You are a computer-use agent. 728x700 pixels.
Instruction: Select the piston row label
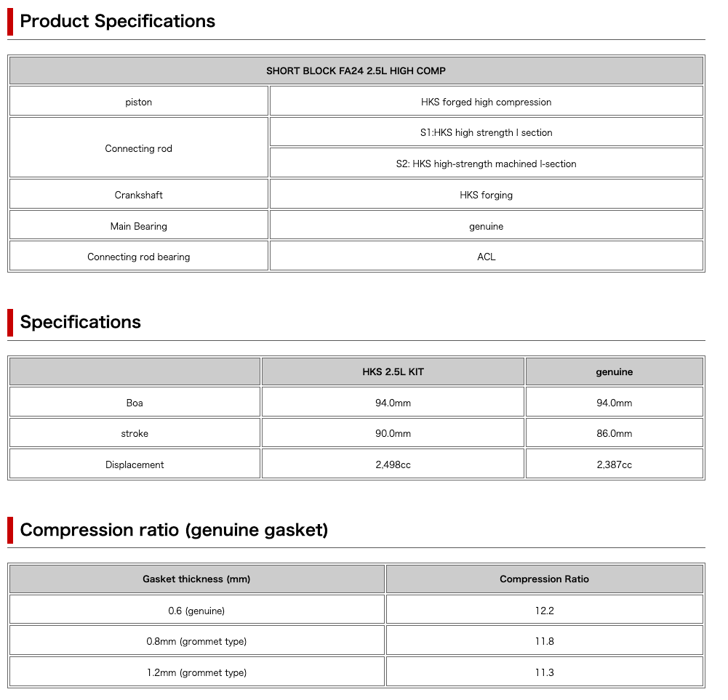click(x=138, y=102)
